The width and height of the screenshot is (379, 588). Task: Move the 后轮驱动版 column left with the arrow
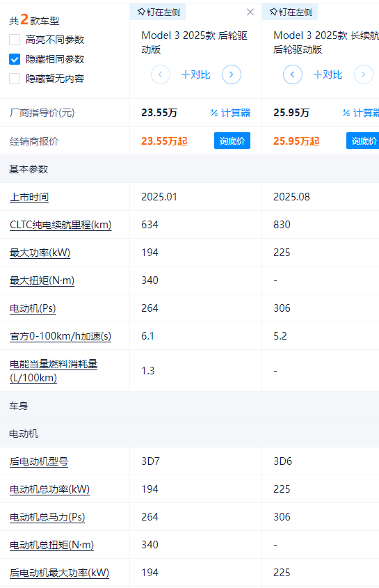(161, 74)
